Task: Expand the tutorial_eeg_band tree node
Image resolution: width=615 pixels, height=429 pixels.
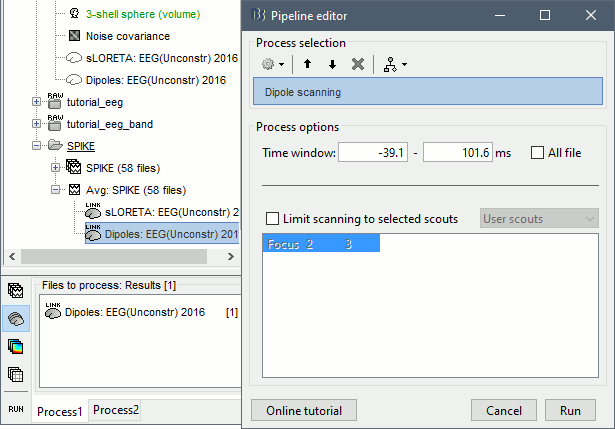Action: [38, 123]
